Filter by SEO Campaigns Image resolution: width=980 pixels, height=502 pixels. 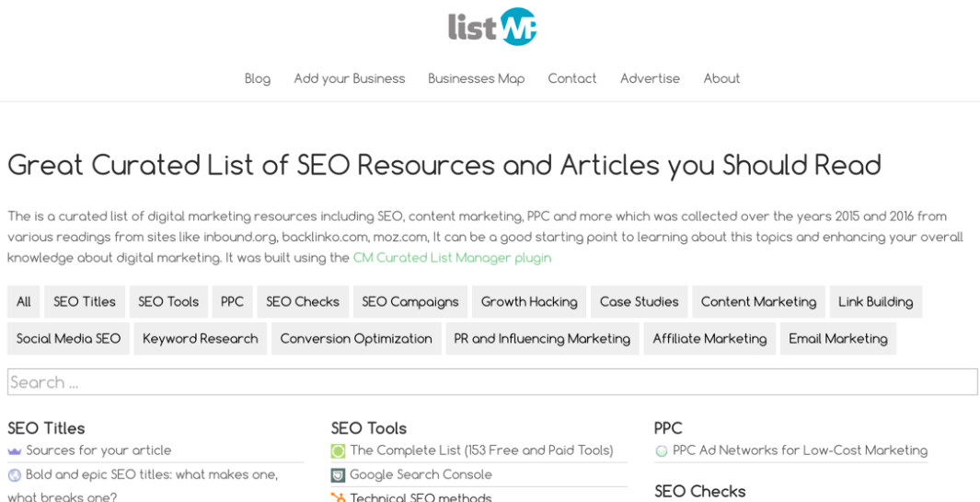[410, 302]
